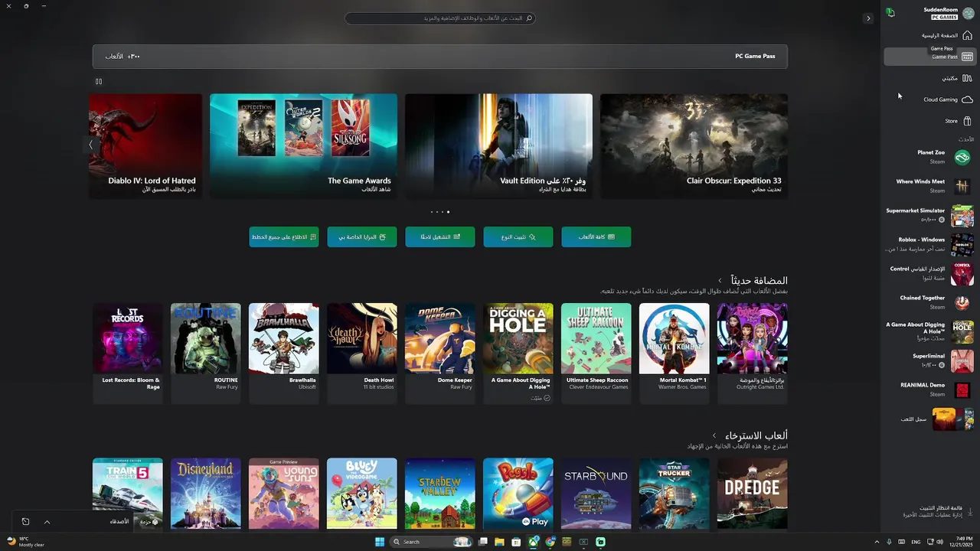Expand Recently Added section chevron
Screen dimensions: 980x551
[720, 281]
